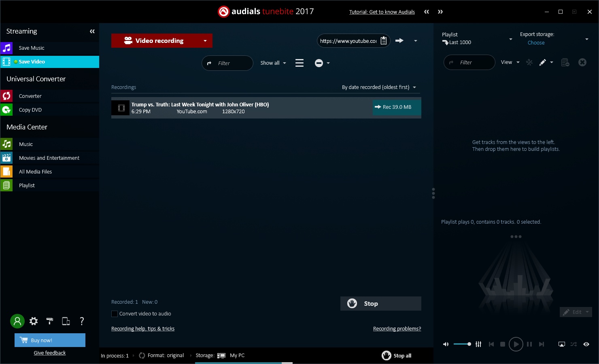Screen dimensions: 599x364
Task: Click the remove minus circle icon
Action: pyautogui.click(x=319, y=63)
